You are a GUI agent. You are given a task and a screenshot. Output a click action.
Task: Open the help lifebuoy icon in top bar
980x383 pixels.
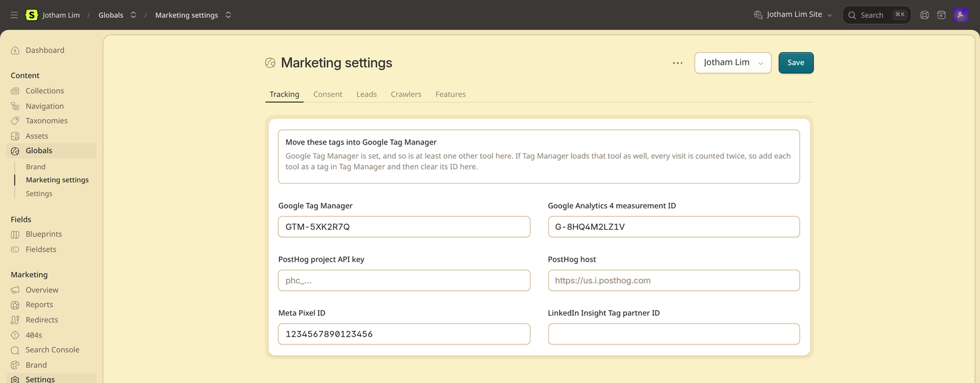coord(924,15)
